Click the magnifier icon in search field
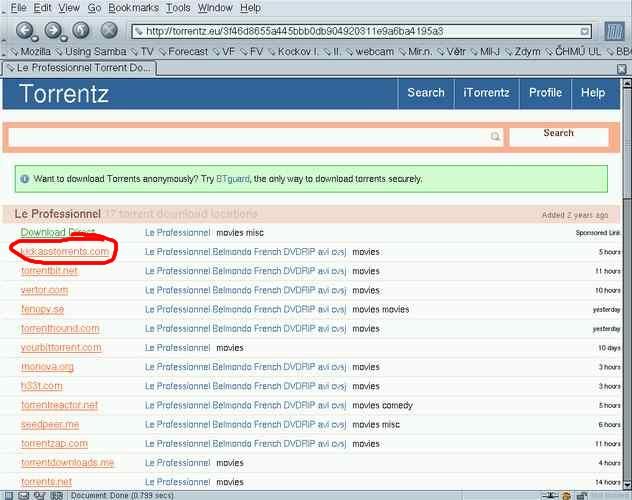Viewport: 632px width, 500px height. tap(495, 137)
